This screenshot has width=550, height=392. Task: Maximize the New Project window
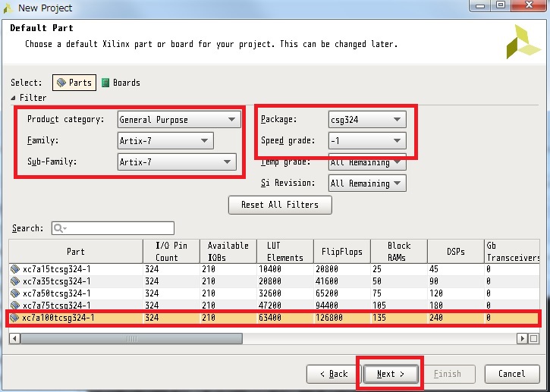501,5
